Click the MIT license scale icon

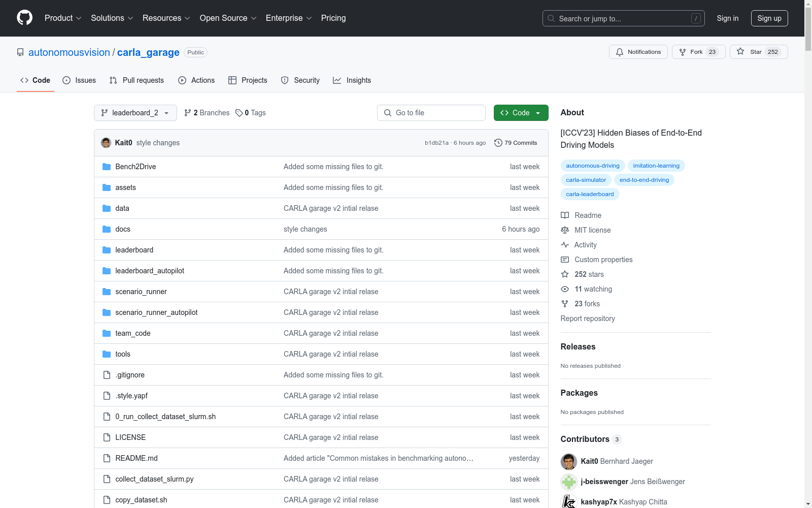pos(565,230)
